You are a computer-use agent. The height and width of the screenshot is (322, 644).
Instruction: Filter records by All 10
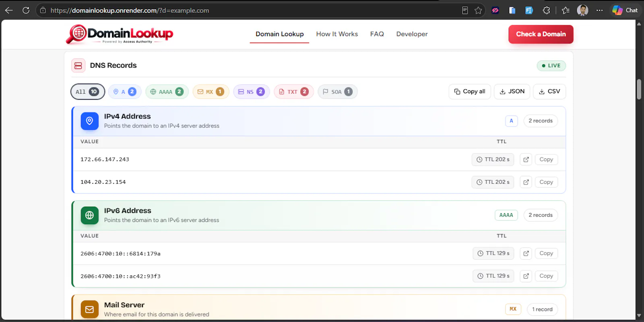tap(88, 92)
